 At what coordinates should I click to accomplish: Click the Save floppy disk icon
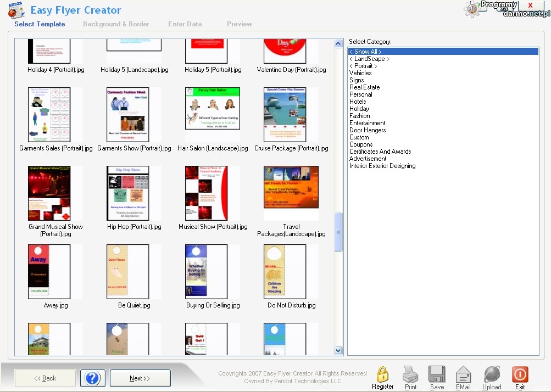437,374
